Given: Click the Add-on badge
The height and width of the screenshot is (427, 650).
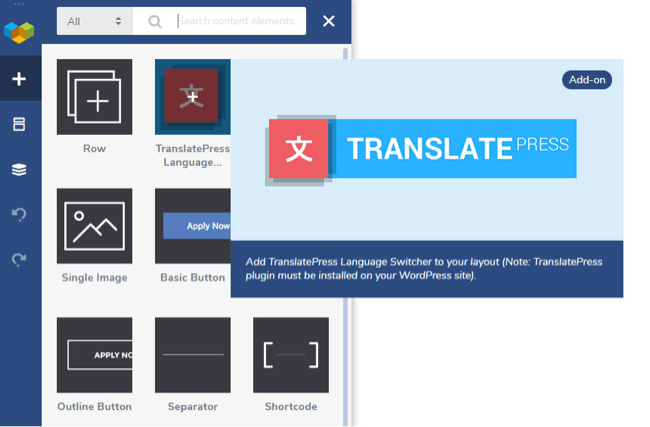Looking at the screenshot, I should [x=587, y=80].
